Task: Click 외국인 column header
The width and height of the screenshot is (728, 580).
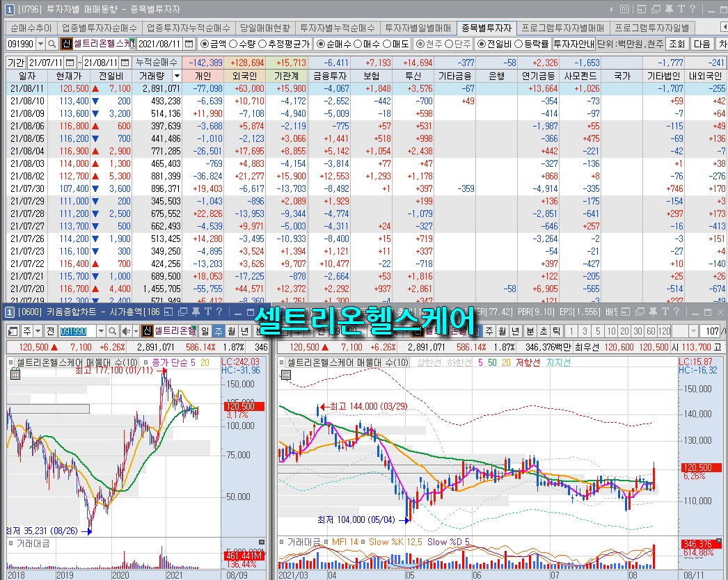Action: point(245,76)
